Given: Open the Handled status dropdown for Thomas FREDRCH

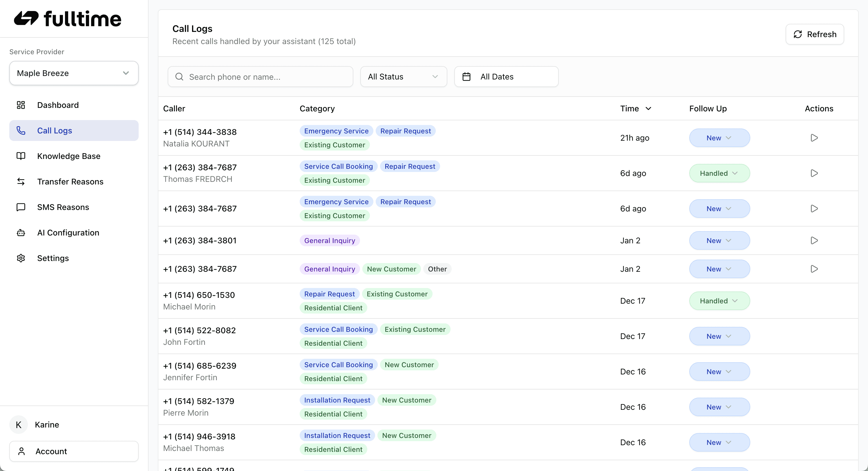Looking at the screenshot, I should 719,173.
